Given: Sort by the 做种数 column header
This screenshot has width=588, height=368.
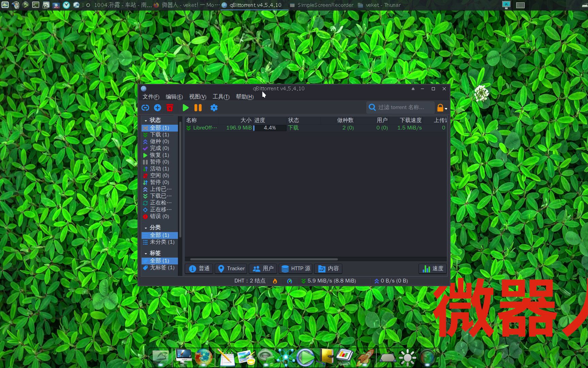Looking at the screenshot, I should pos(338,120).
